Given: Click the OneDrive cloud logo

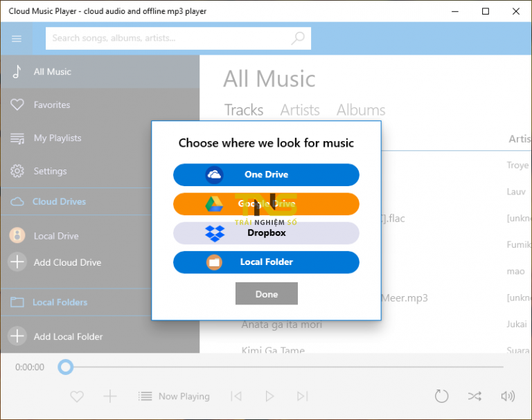Looking at the screenshot, I should point(214,174).
